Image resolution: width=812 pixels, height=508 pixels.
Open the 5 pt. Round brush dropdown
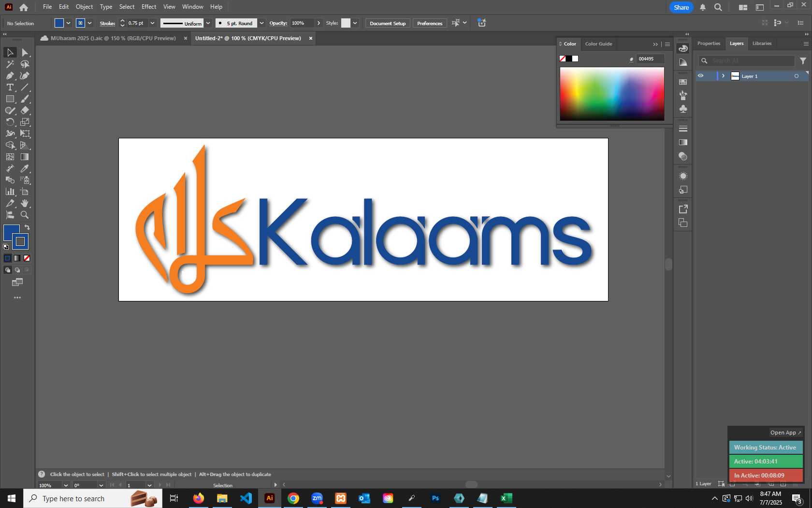[261, 23]
